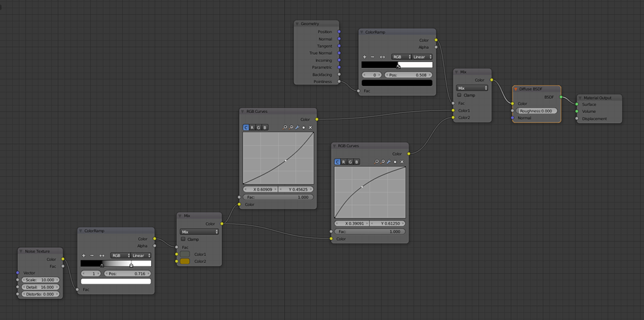The image size is (644, 320).
Task: Click Scale field on Noise Texture
Action: (40, 280)
